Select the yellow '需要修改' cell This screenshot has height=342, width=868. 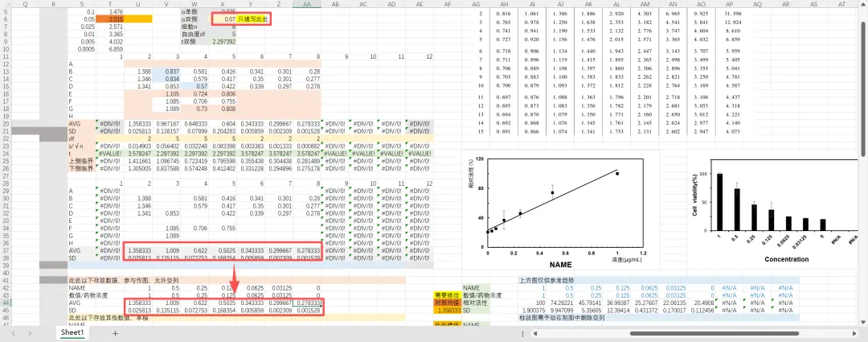[448, 295]
